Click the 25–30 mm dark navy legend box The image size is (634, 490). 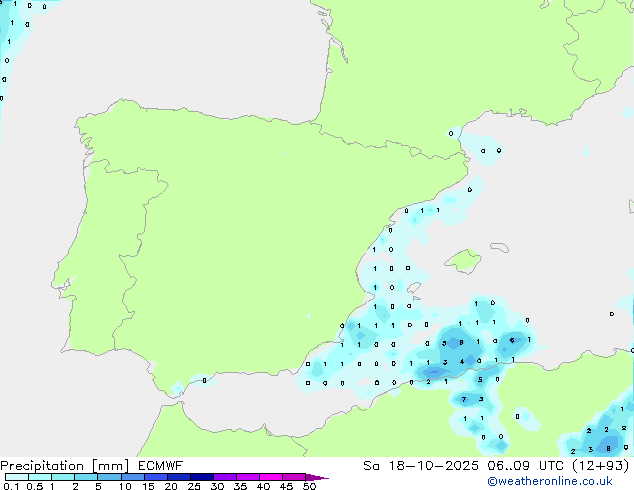click(x=201, y=477)
